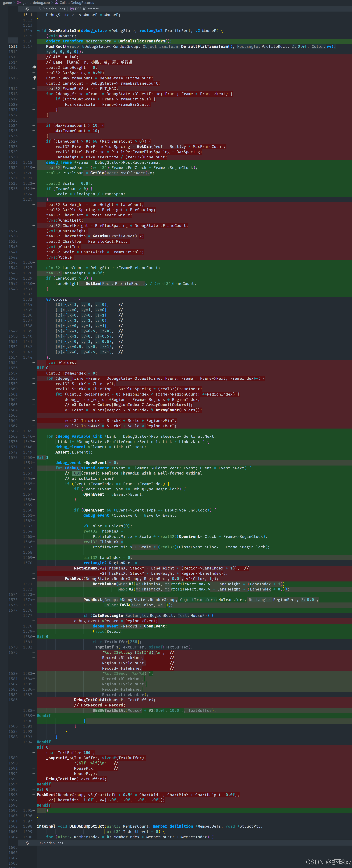
Task: Click the Colors entry '[5]={.x=1, .y=0.5, .z=0}'
Action: click(84, 331)
